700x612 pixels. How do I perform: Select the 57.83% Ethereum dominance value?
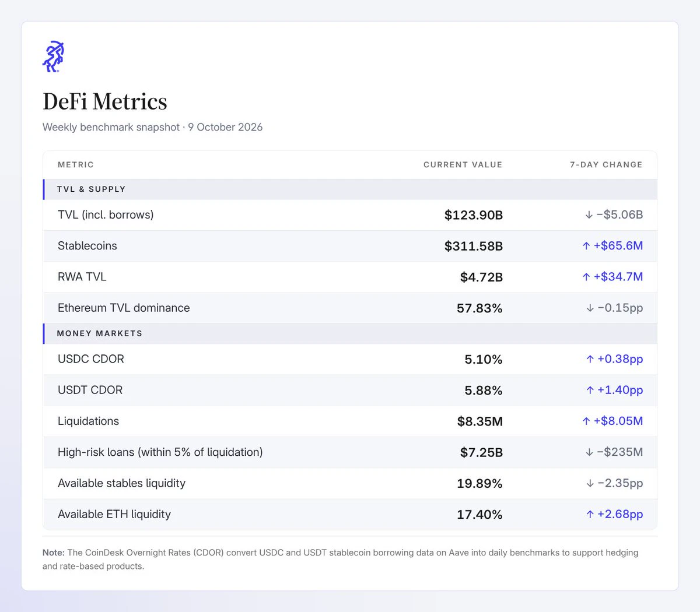pos(480,308)
